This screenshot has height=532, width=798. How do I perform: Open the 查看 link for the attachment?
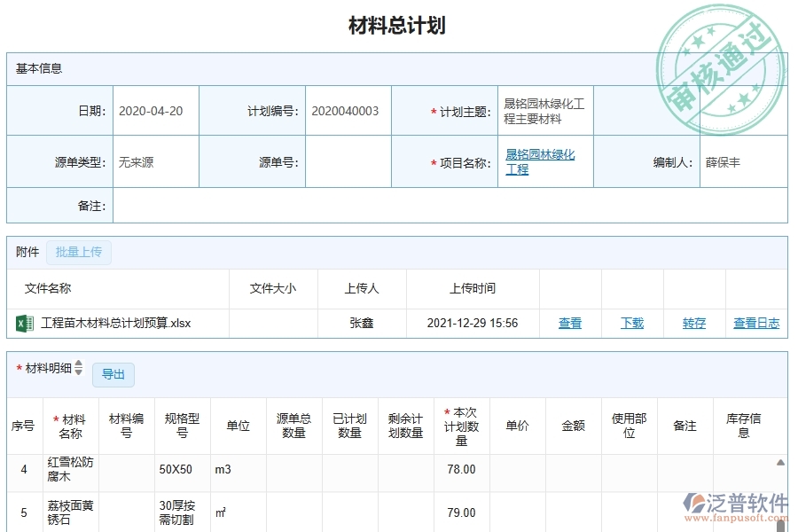[x=568, y=323]
